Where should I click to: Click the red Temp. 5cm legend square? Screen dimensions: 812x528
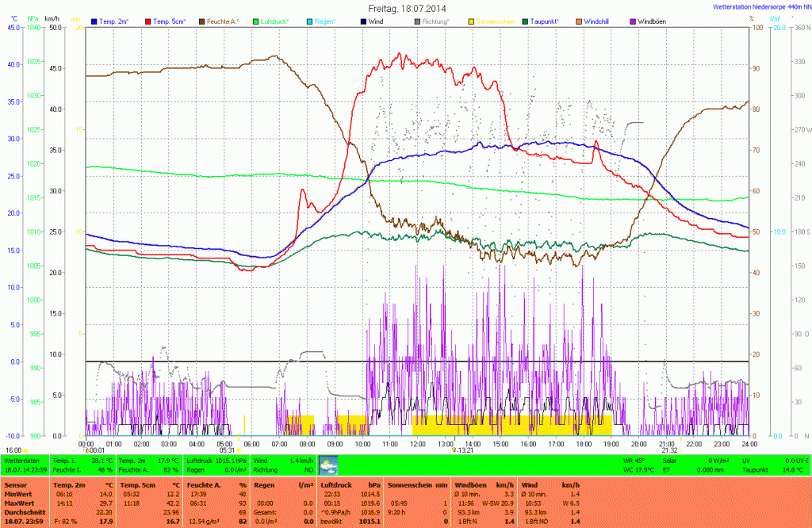pyautogui.click(x=148, y=21)
